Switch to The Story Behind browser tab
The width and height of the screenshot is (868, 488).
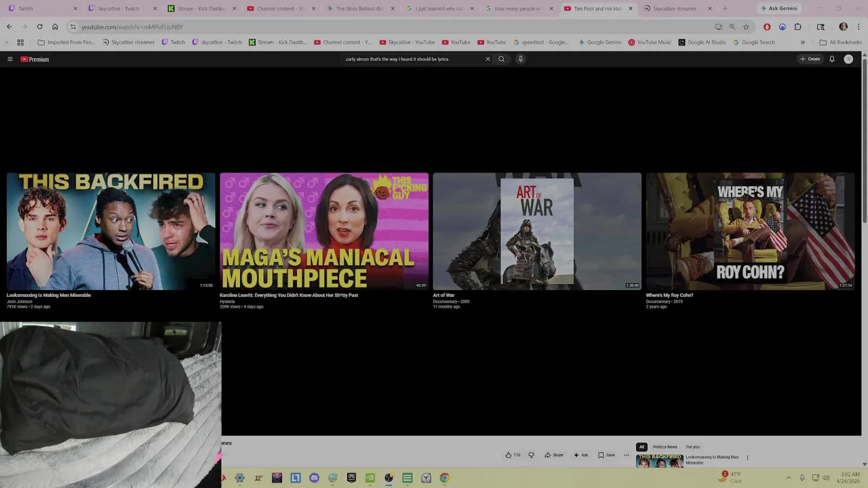[359, 9]
